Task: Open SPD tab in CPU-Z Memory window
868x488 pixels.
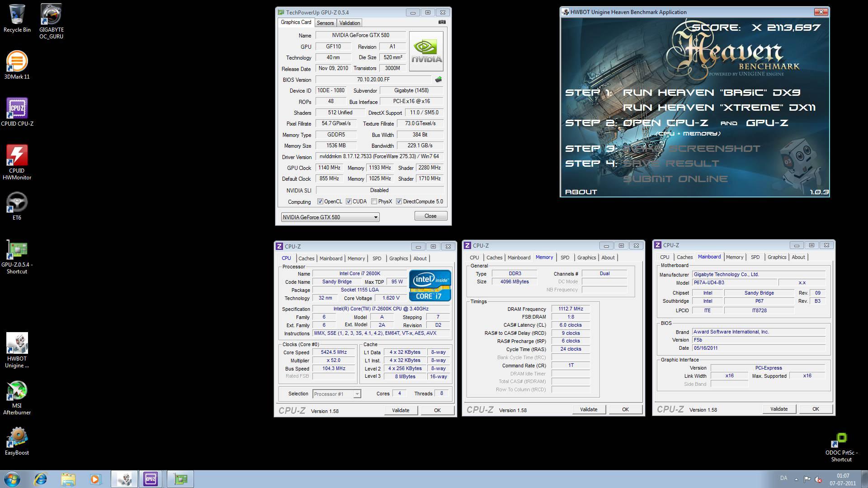Action: (565, 258)
